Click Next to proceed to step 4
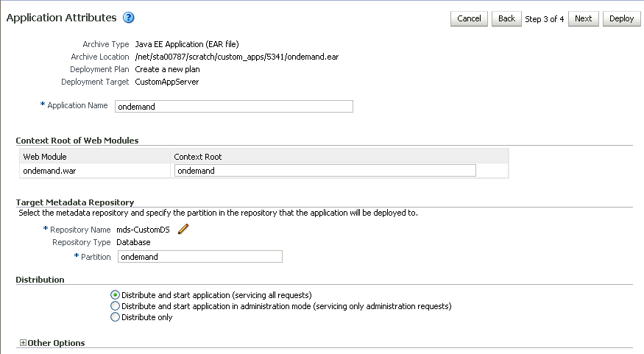The height and width of the screenshot is (354, 644). point(583,18)
